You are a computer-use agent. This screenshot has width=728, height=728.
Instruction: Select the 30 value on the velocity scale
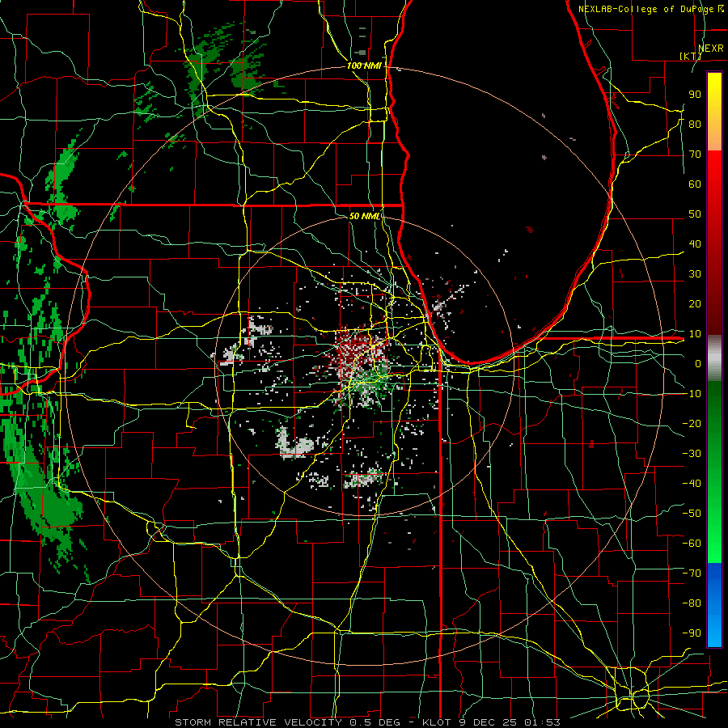point(695,274)
